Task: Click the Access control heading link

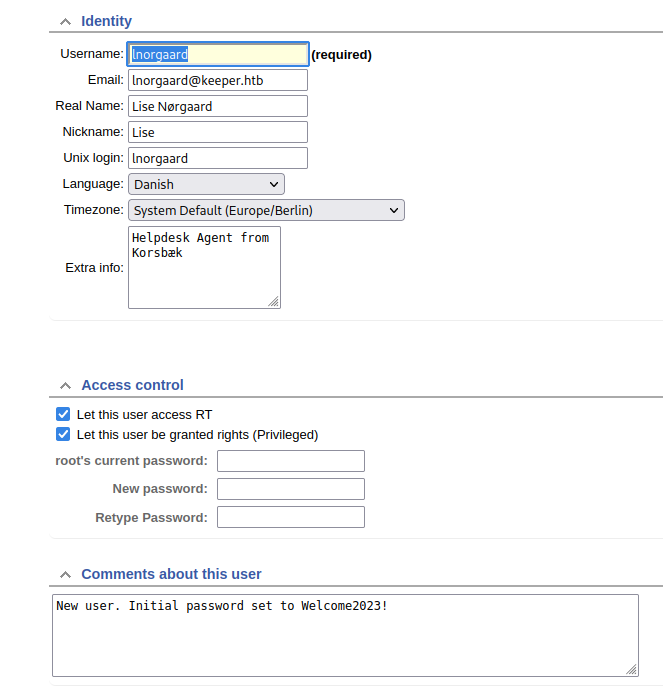Action: (x=132, y=385)
